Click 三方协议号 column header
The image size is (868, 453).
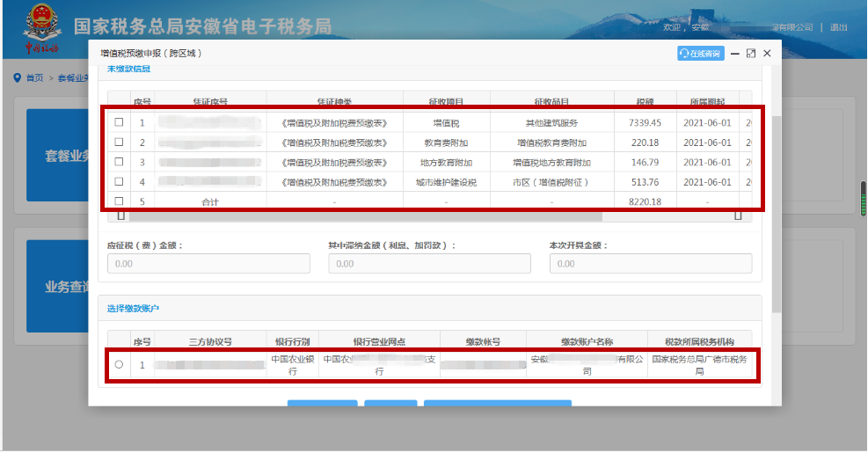coord(210,341)
